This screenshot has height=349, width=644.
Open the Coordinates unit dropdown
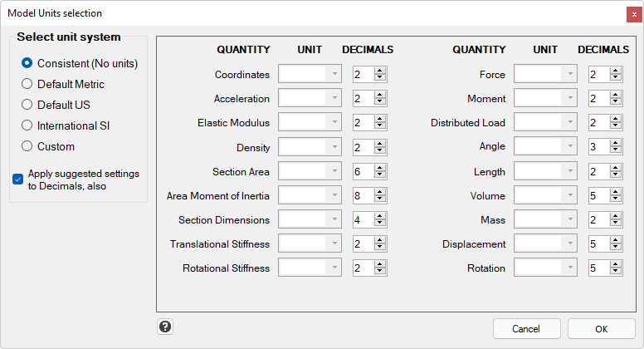point(310,74)
